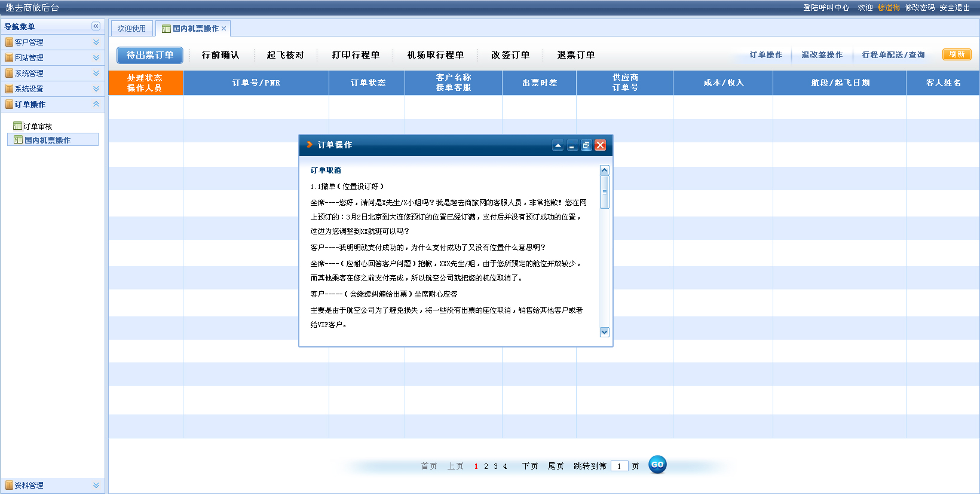The image size is (980, 494).
Task: Click the 订单号/PNR column header
Action: (256, 83)
